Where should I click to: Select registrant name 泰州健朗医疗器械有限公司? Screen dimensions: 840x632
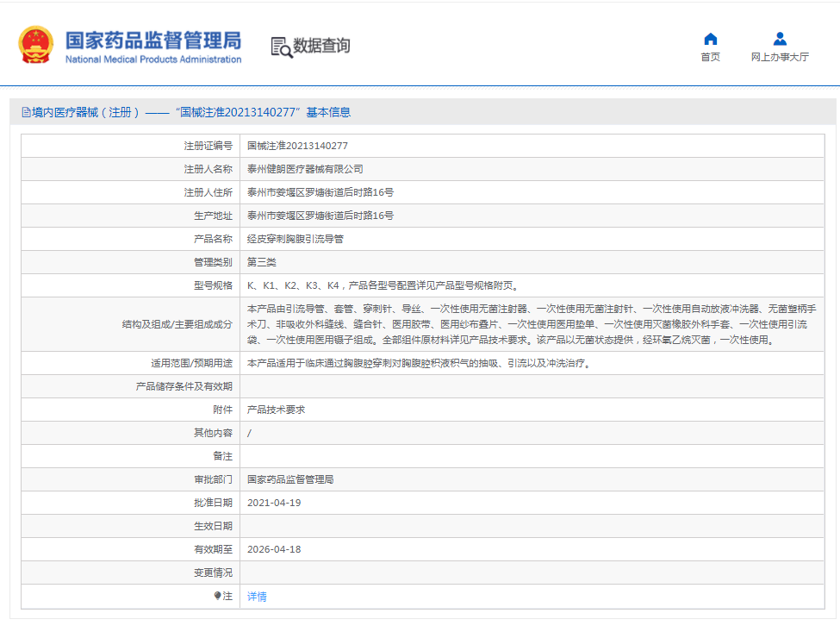click(305, 169)
